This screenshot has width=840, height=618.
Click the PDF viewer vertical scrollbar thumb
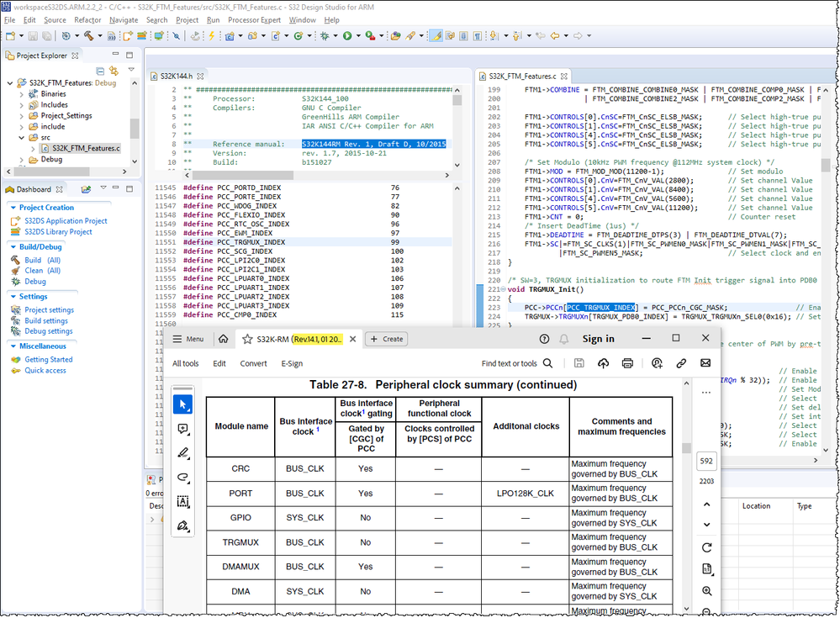click(686, 449)
